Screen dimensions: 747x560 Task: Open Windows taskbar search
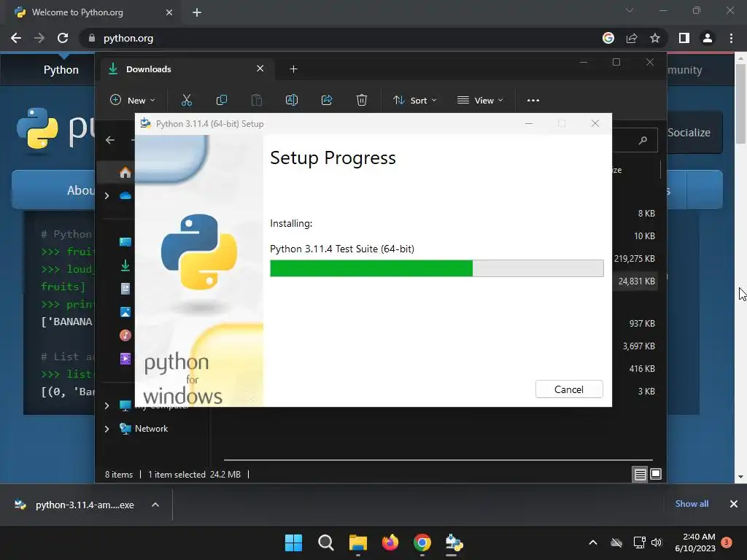click(x=326, y=542)
